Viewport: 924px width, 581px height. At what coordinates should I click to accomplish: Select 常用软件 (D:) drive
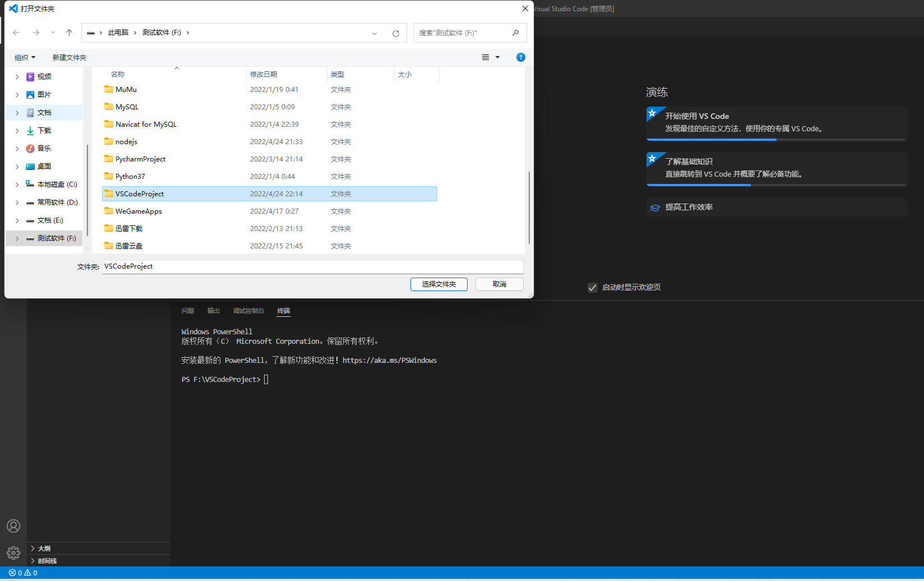click(52, 202)
